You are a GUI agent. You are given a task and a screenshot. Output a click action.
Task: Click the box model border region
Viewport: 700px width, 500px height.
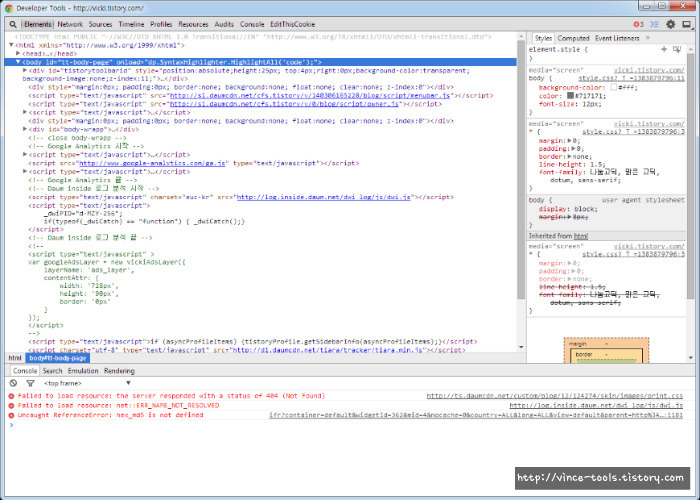(x=607, y=355)
